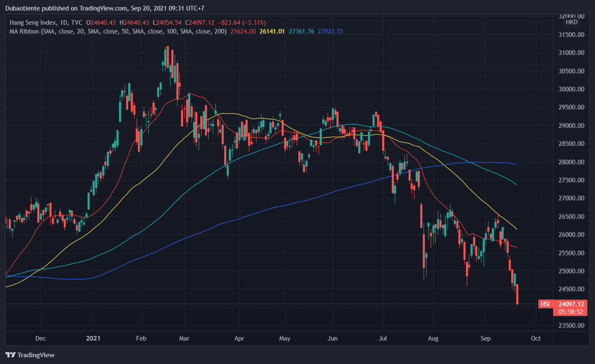The image size is (595, 364).
Task: Click the 31500.00 price axis label
Action: tap(571, 34)
